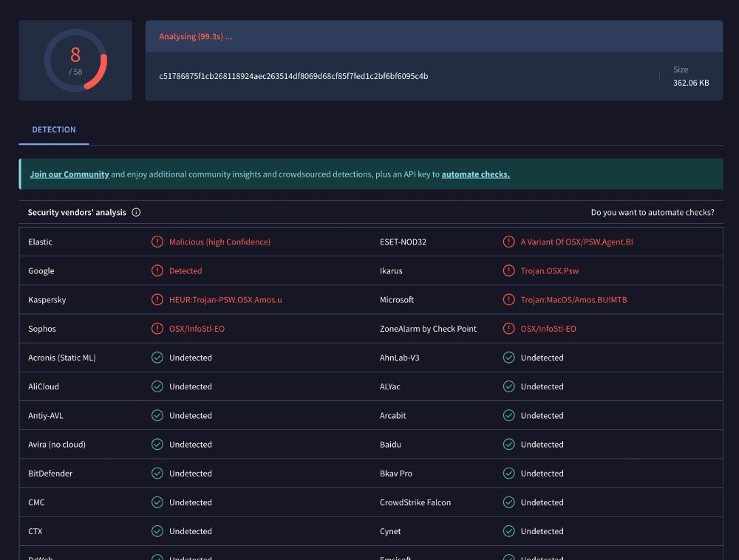
Task: Click the alert icon in the Kaspersky row
Action: (x=157, y=299)
